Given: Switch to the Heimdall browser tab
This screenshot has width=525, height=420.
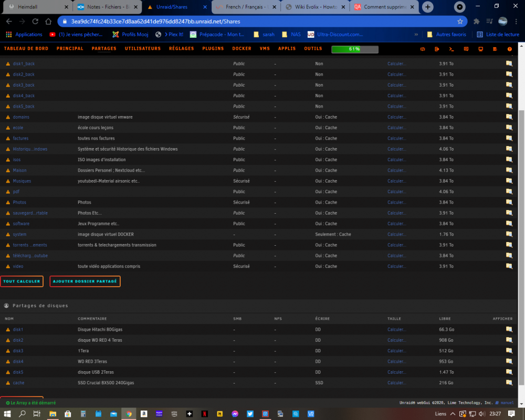Looking at the screenshot, I should [37, 7].
